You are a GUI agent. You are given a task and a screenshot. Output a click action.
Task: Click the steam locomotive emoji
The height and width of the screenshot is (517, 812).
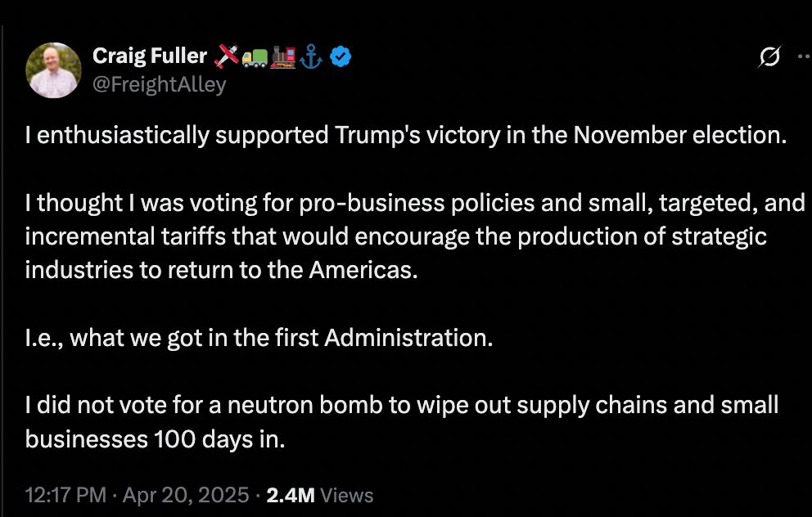tap(282, 56)
